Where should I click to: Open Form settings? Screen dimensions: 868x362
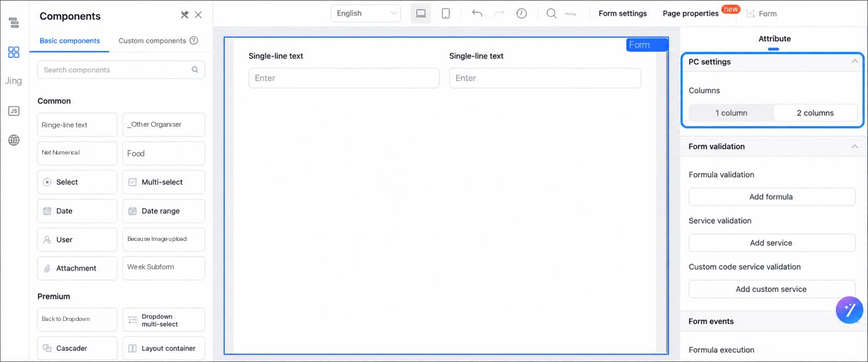(x=623, y=13)
